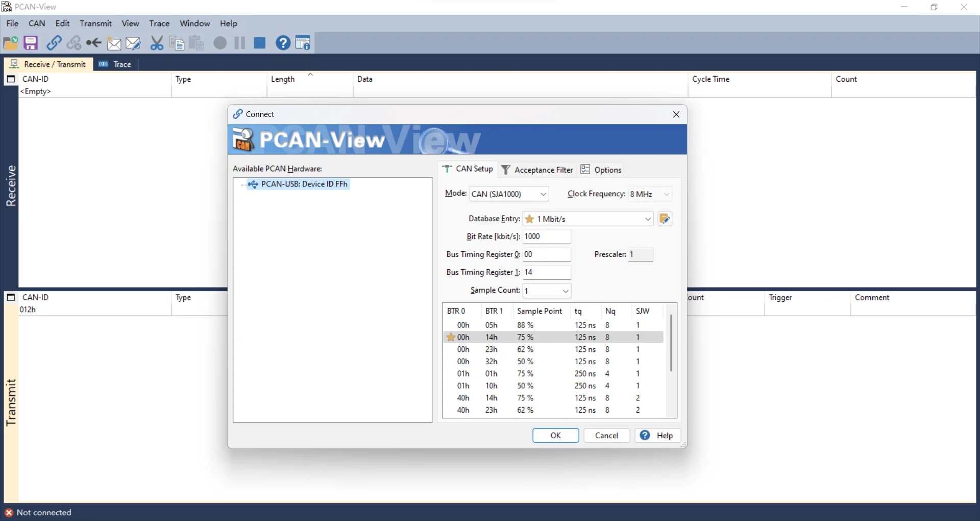Pause the trace using the pause icon

239,43
